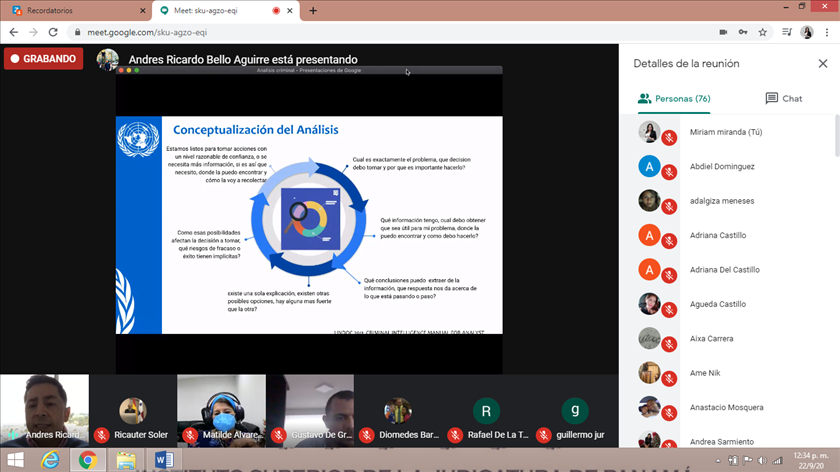Select Matilde Alvarez video tile
840x472 pixels.
221,411
